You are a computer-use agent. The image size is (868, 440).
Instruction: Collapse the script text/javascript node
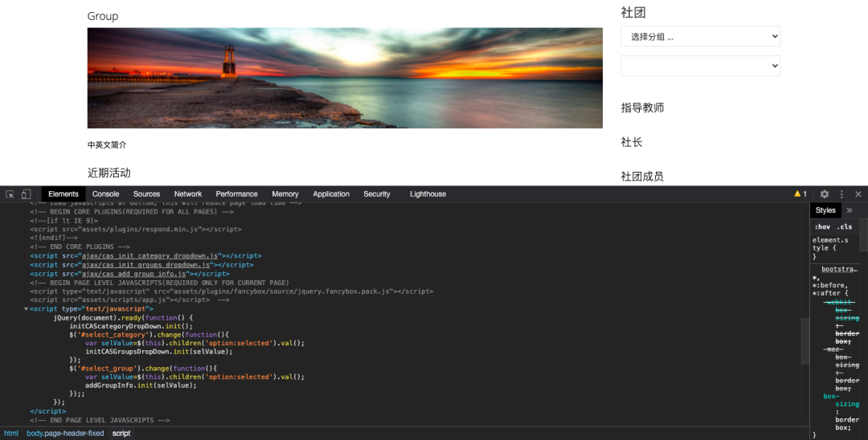(27, 309)
